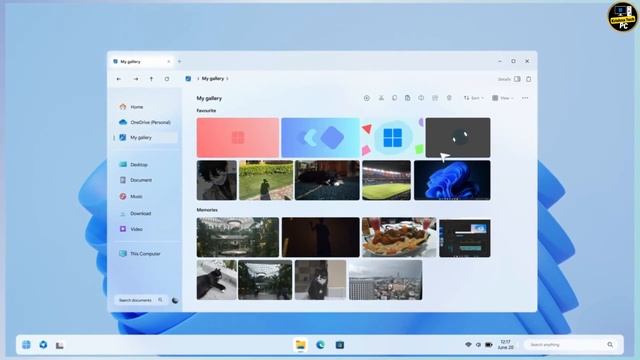This screenshot has width=640, height=360.
Task: Open OneDrive (Personal) in sidebar
Action: (x=145, y=122)
